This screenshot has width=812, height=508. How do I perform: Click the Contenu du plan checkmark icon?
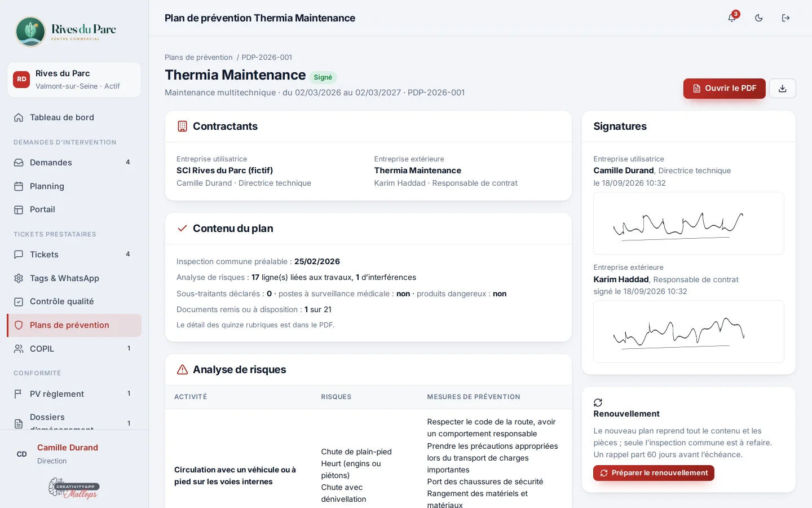tap(182, 229)
